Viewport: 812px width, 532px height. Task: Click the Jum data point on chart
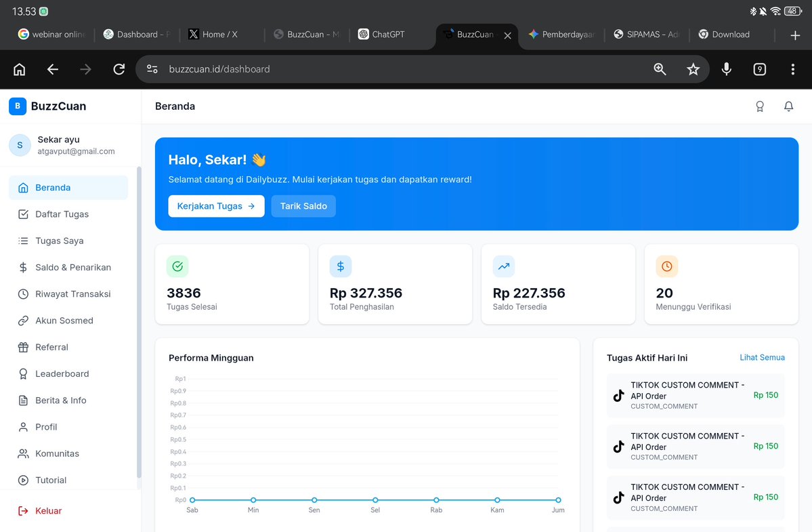pyautogui.click(x=558, y=500)
